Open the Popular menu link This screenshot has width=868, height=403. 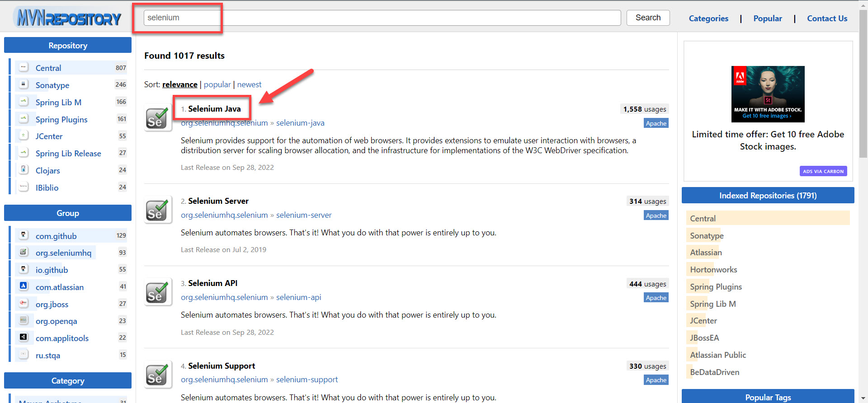[x=768, y=19]
